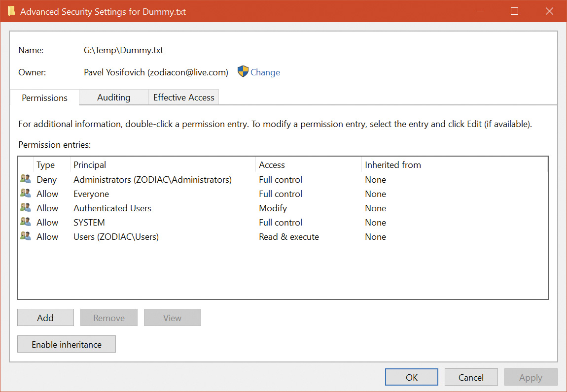Open the Effective Access tab
This screenshot has height=392, width=567.
(183, 98)
